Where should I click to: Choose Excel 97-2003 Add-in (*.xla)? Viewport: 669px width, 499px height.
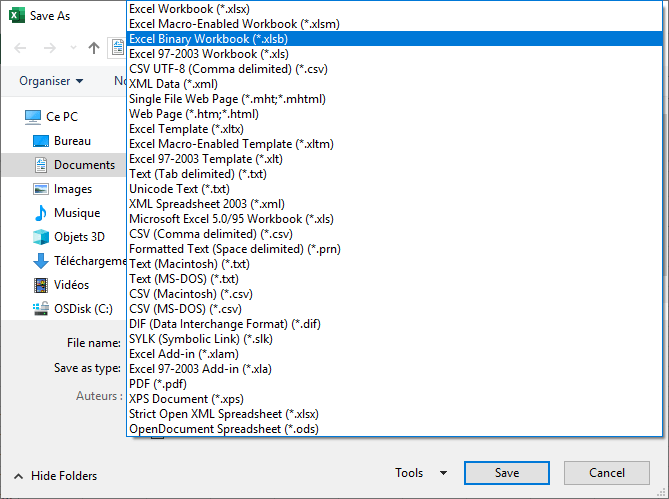click(x=394, y=368)
